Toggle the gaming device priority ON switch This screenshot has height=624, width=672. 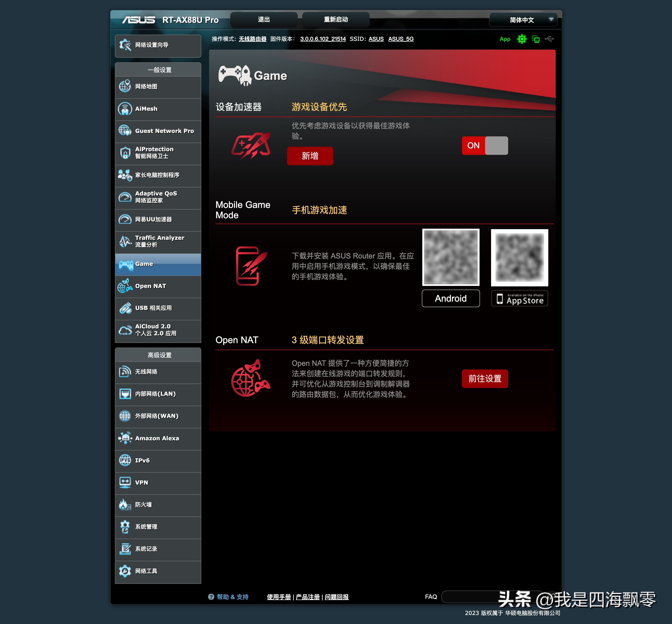pos(485,146)
